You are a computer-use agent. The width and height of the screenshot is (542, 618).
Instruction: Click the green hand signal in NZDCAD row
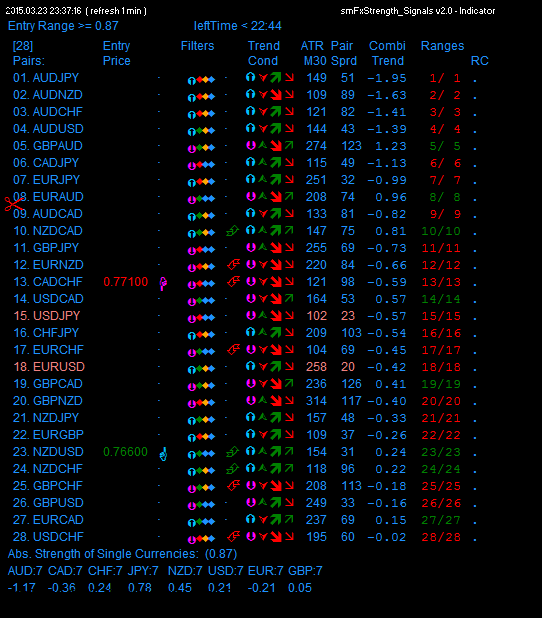[x=233, y=231]
